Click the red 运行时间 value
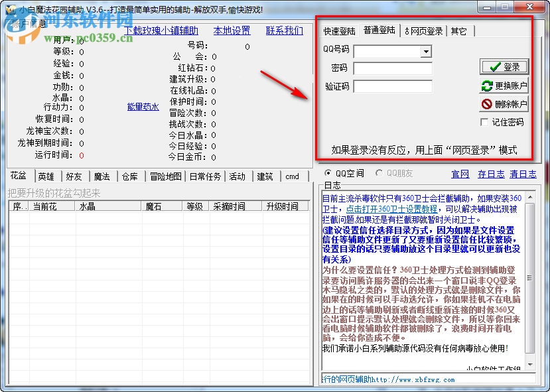Viewport: 550px width, 392px height. [x=82, y=155]
